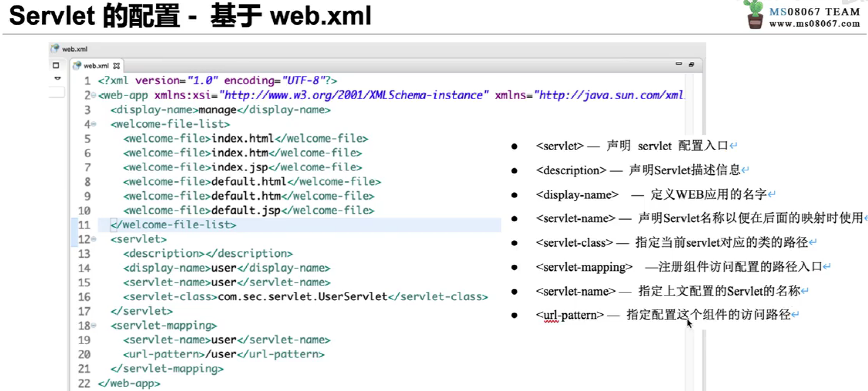Click 'user' servlet-name on line 19

point(223,340)
